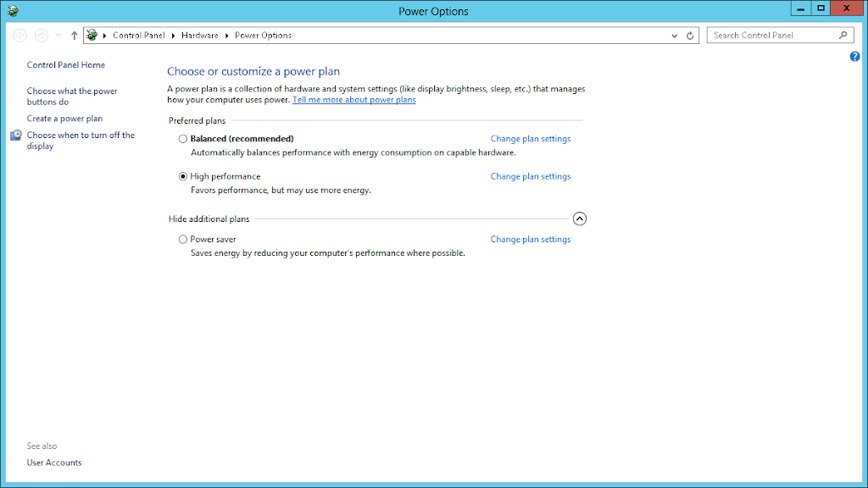Refresh the Power Options page
The width and height of the screenshot is (868, 488).
690,36
